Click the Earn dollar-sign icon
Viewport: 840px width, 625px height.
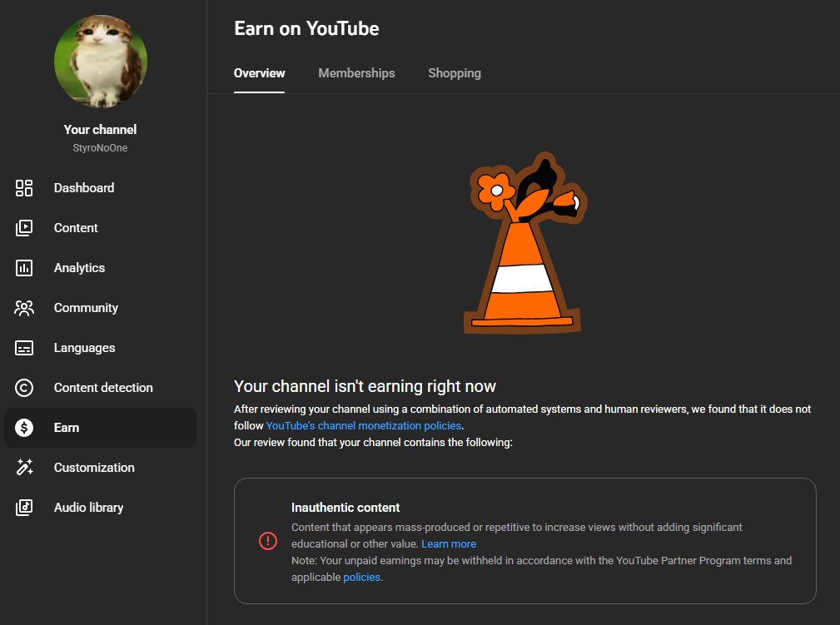coord(24,428)
